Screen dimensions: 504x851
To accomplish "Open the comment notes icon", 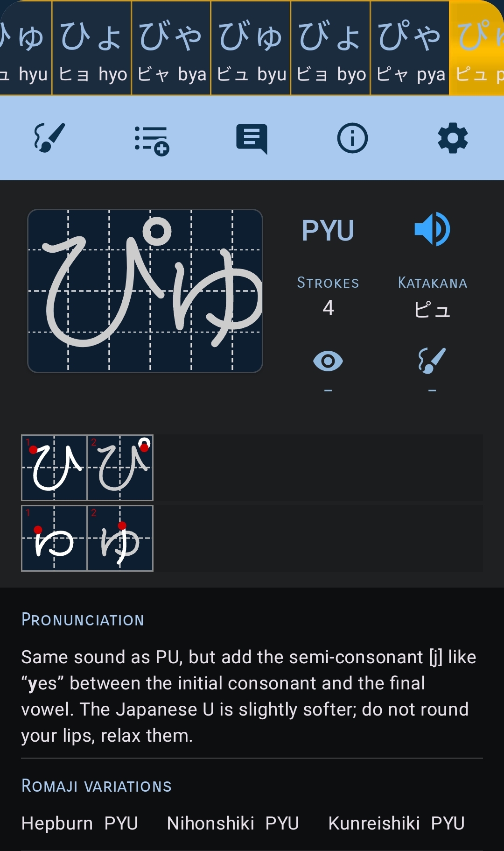I will click(x=252, y=139).
